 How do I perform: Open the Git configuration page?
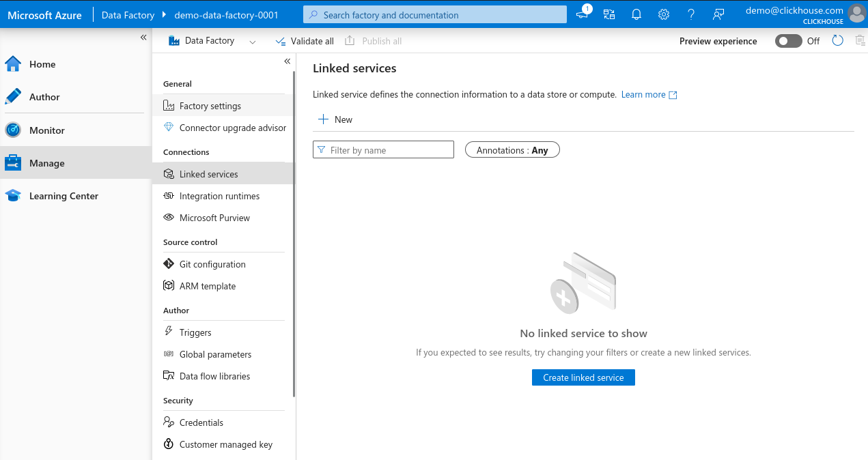click(212, 264)
